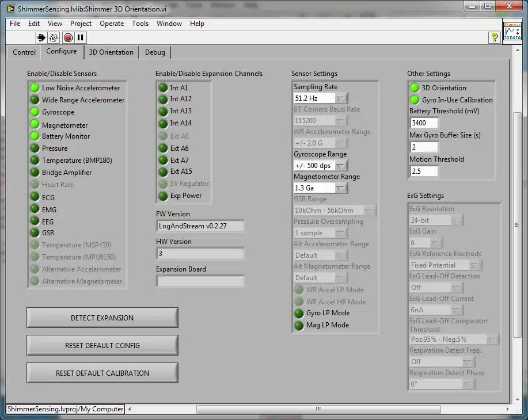
Task: Open the File menu
Action: point(15,24)
